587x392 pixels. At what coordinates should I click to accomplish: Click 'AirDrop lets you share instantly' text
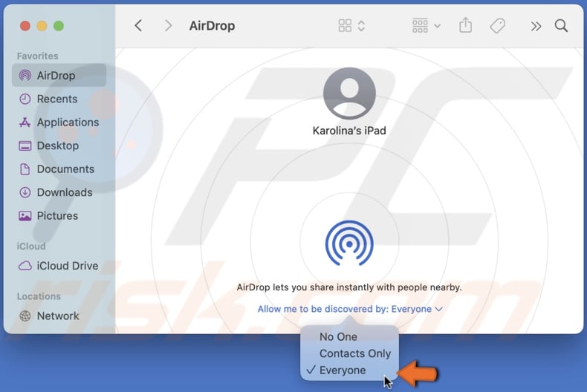pos(349,287)
